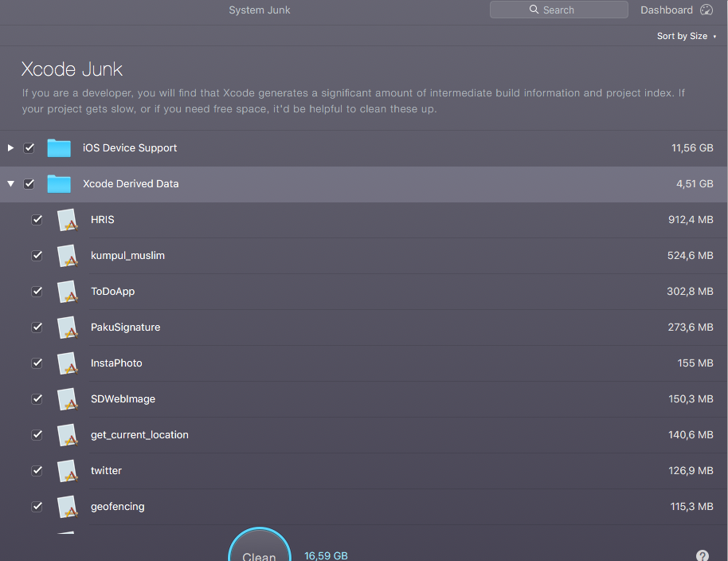Click the twitter project file icon
Image resolution: width=728 pixels, height=561 pixels.
point(68,470)
